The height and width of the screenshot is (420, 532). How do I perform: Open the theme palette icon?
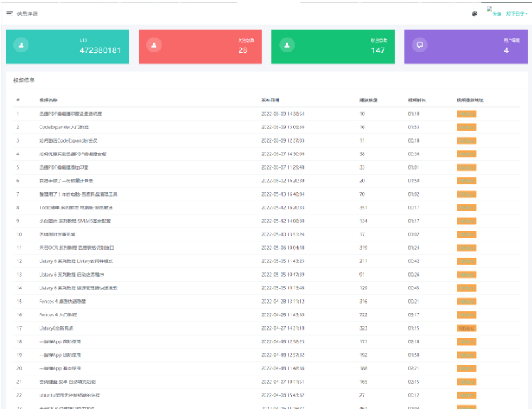474,13
